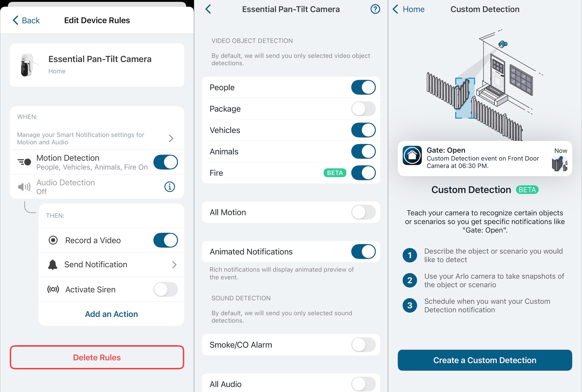Go back to Home from Custom Detection
The height and width of the screenshot is (392, 582).
click(408, 9)
